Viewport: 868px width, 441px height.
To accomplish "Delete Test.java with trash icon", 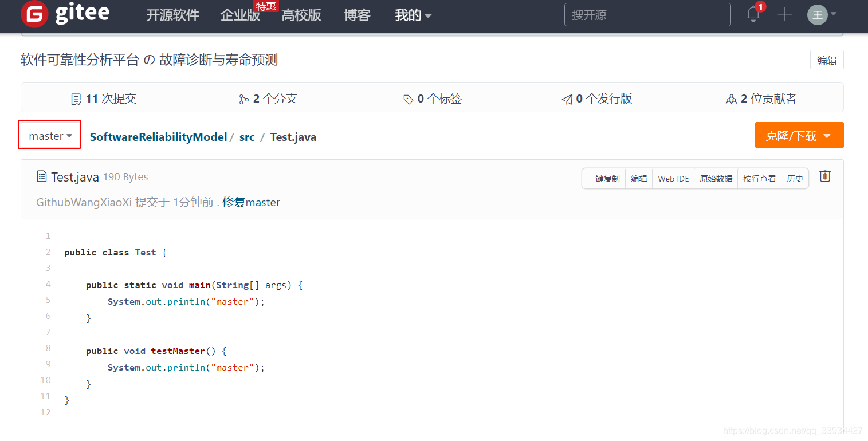I will point(825,176).
